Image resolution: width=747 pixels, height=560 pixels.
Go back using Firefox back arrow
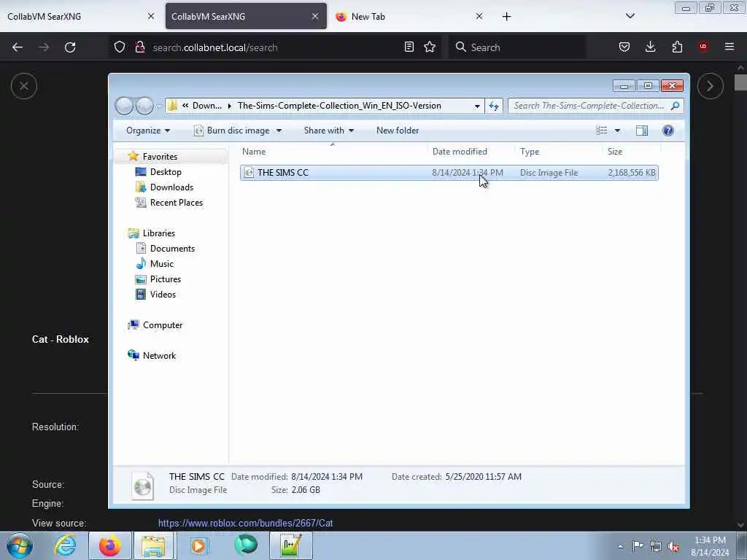[x=18, y=47]
